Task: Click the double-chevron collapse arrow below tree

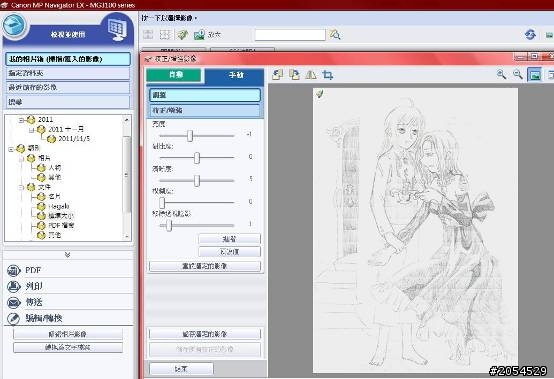Action: (67, 255)
